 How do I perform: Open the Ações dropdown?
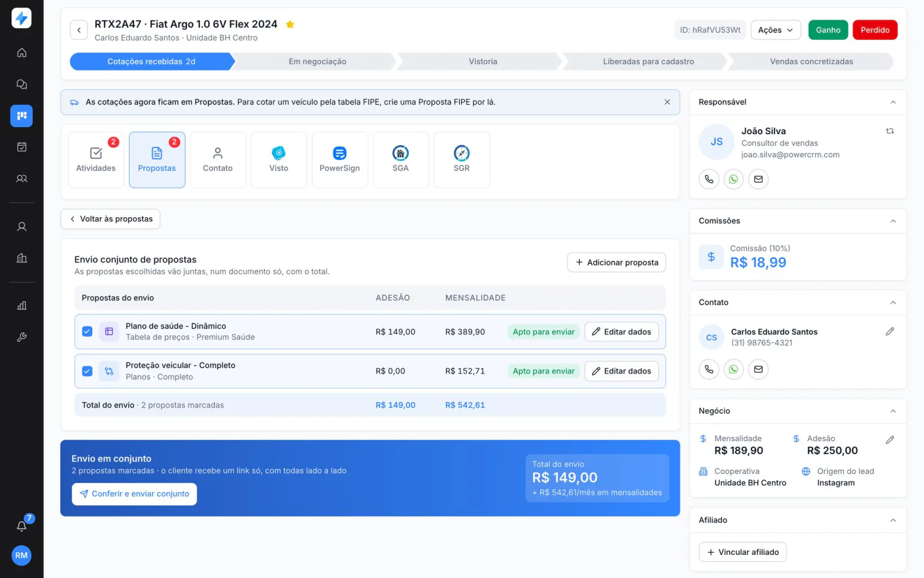click(776, 30)
